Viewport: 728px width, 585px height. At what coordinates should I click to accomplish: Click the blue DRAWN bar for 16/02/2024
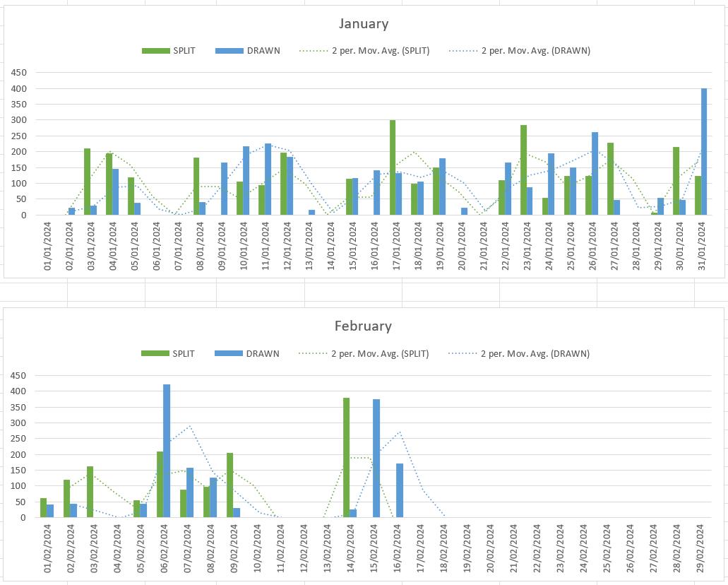[x=399, y=490]
